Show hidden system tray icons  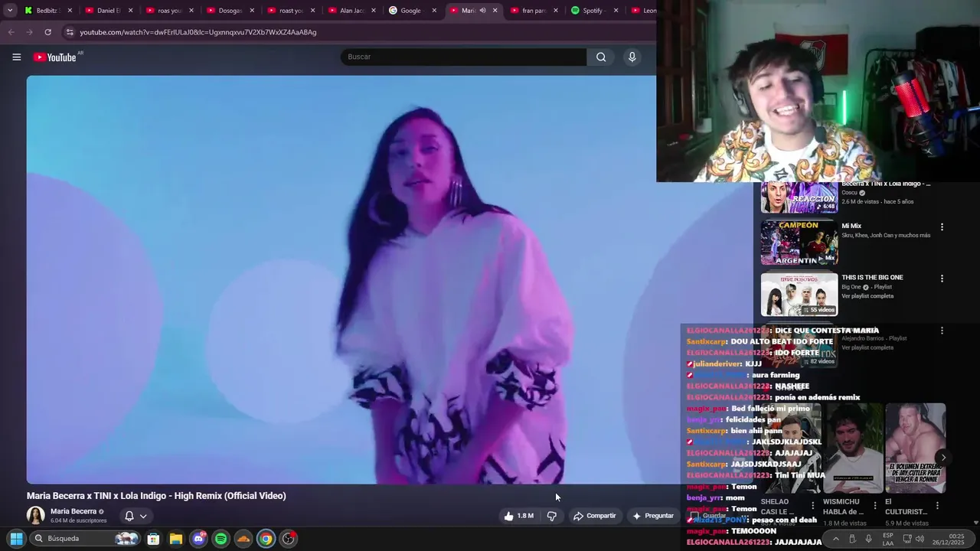[x=836, y=539]
